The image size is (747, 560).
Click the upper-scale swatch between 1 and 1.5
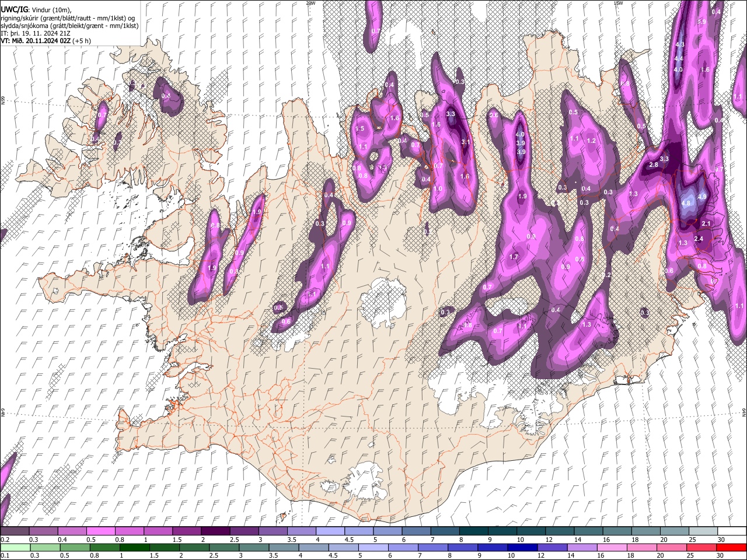[158, 531]
